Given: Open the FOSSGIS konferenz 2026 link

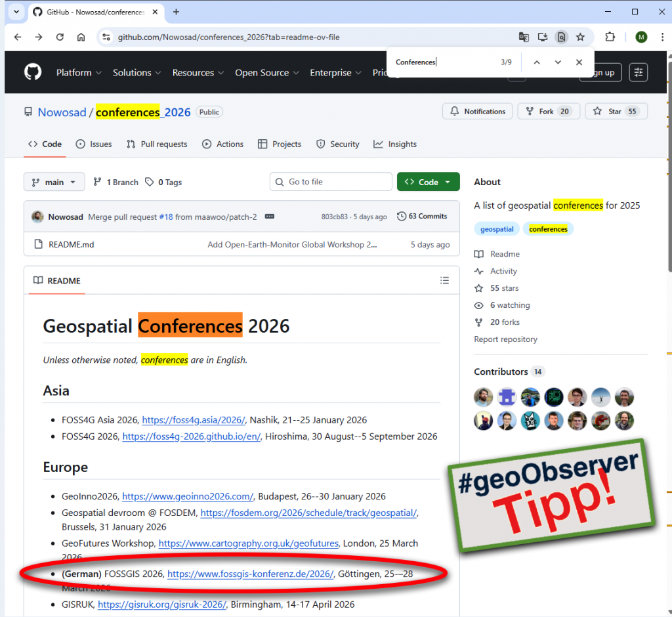Looking at the screenshot, I should click(x=250, y=574).
